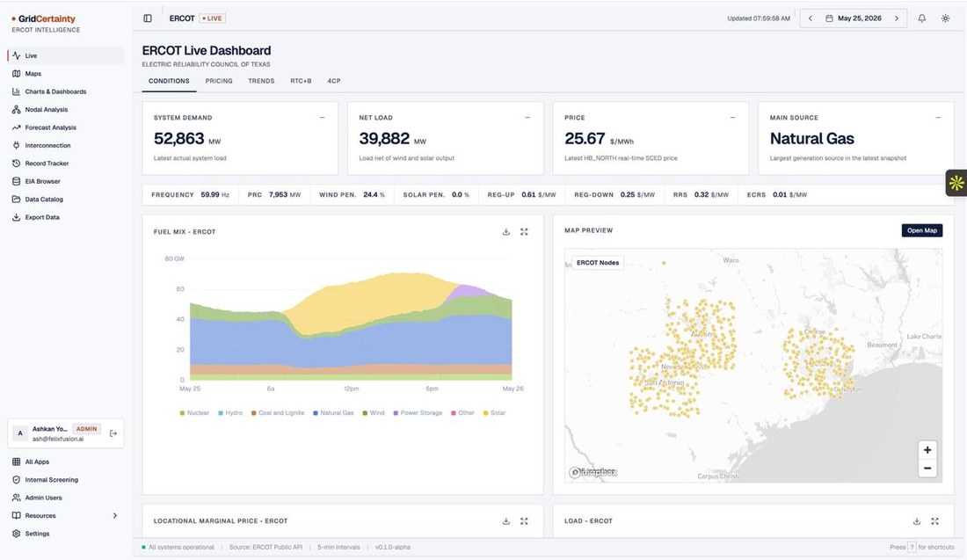Click the Frequency 59.99 Hz metric
Screen dimensions: 967x560
pyautogui.click(x=190, y=195)
